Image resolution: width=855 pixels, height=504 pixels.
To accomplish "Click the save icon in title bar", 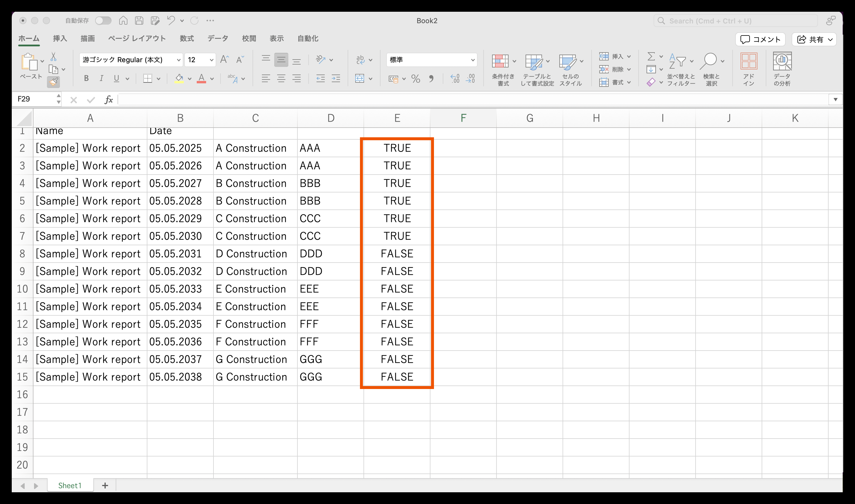I will pos(139,21).
